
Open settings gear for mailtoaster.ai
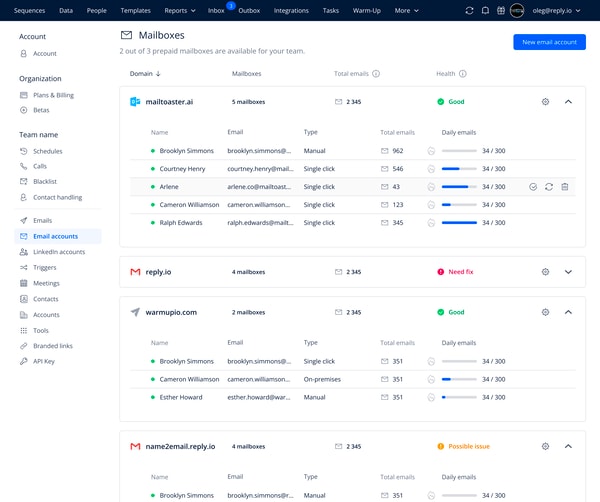click(545, 102)
